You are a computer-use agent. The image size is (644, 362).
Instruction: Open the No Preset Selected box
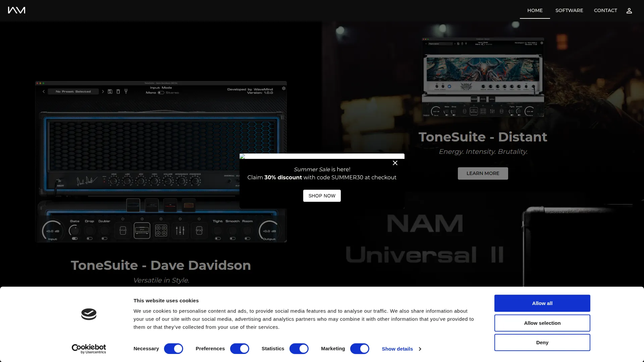point(73,92)
